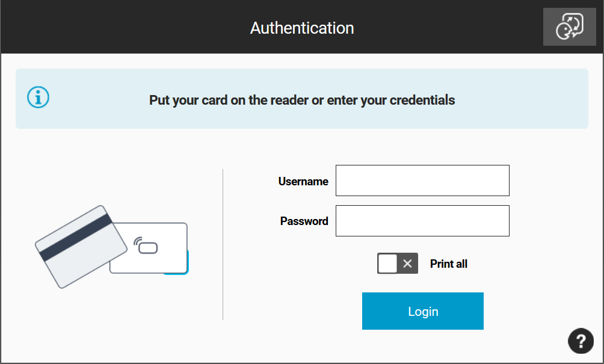Click the Username label
Screen dimensions: 604x364
coord(303,181)
